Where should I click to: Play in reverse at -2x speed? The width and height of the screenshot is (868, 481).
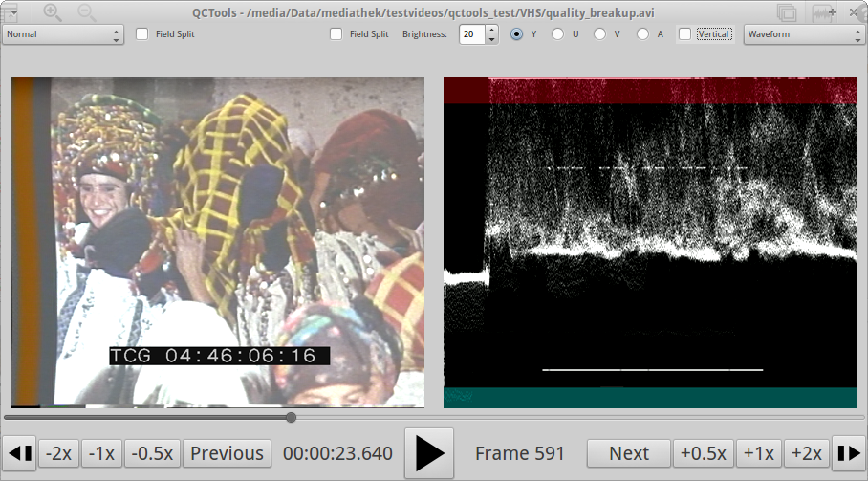59,453
